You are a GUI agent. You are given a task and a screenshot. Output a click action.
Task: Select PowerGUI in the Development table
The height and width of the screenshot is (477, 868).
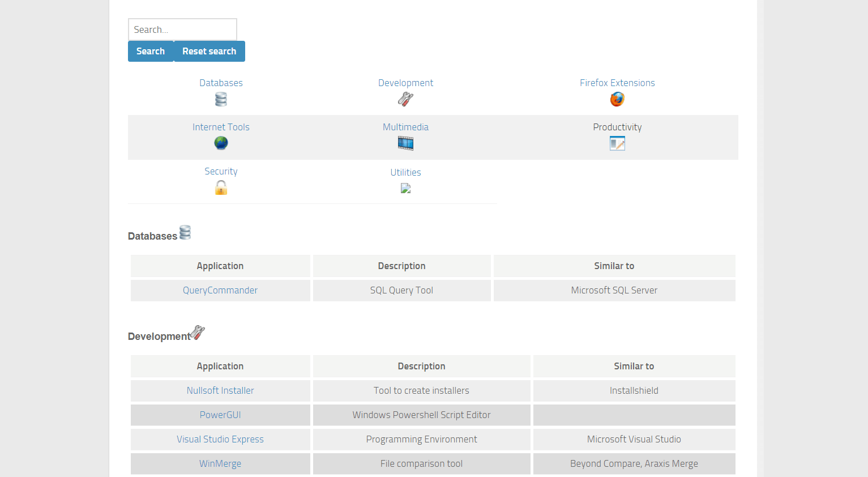220,415
